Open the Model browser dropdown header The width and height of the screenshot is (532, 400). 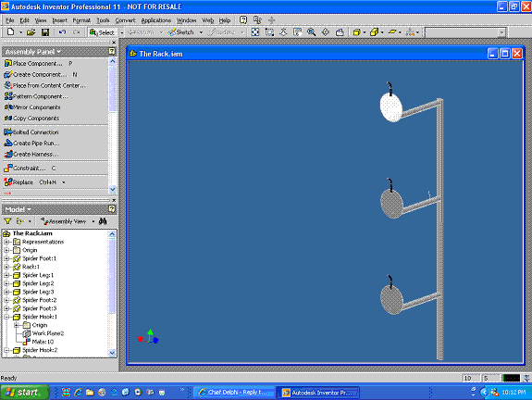point(18,209)
